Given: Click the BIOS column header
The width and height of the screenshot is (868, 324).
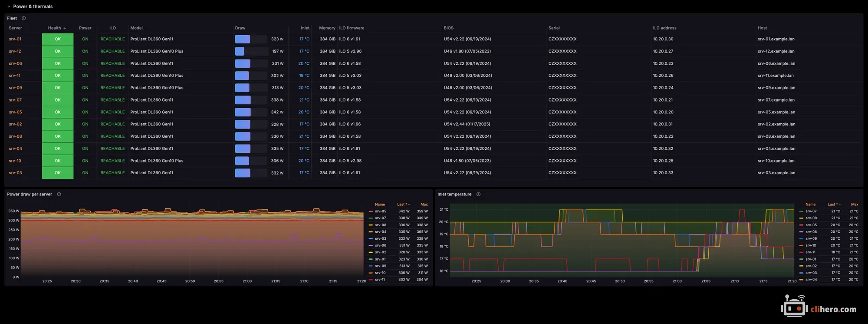Looking at the screenshot, I should 448,28.
